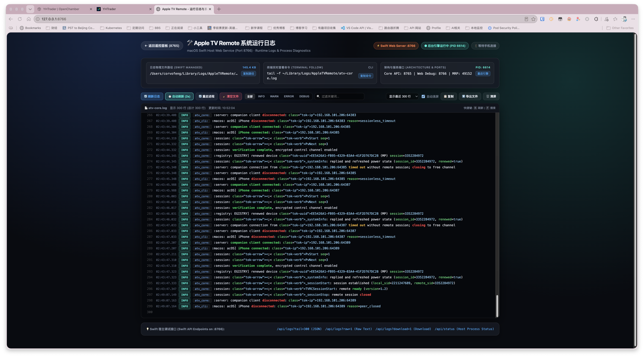Open the favorites list star icon
This screenshot has height=357, width=644.
[615, 19]
